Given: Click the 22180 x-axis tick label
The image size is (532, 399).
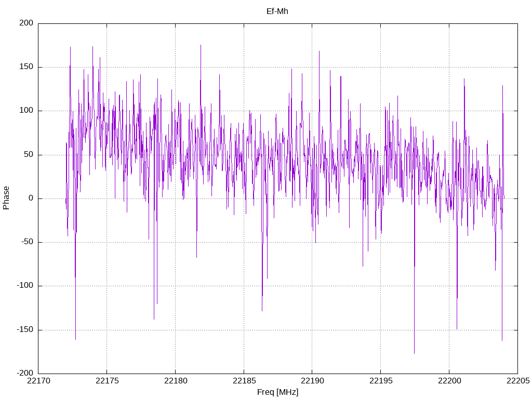Looking at the screenshot, I should click(176, 381).
